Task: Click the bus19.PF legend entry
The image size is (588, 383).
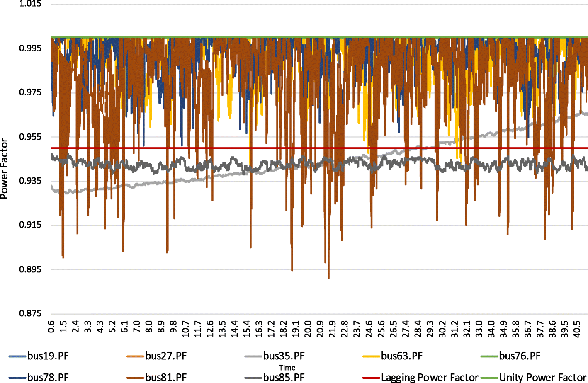Action: (39, 356)
